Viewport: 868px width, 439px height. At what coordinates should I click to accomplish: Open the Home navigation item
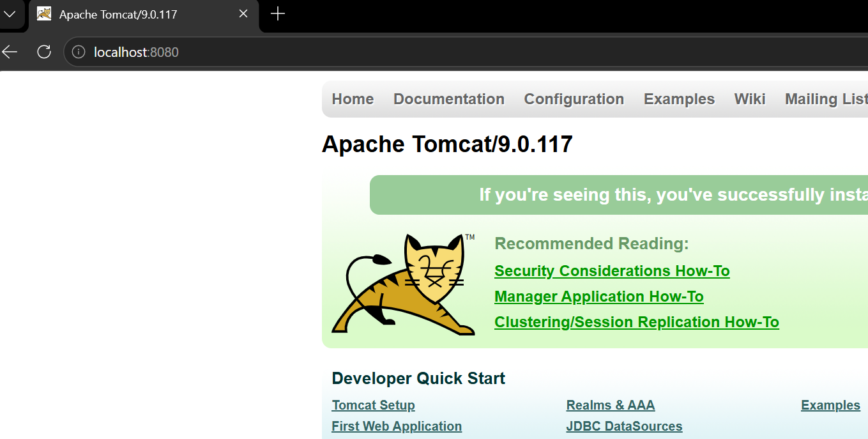[353, 99]
